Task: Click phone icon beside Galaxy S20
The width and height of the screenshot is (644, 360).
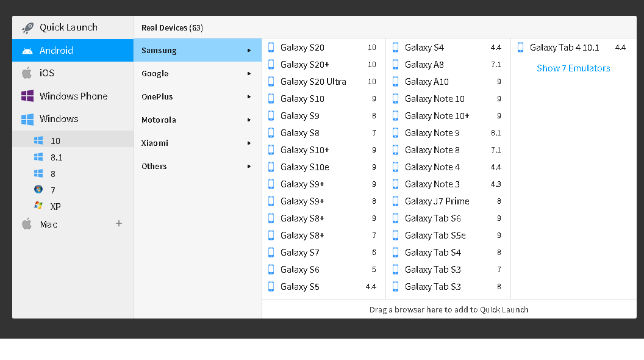Action: (271, 47)
